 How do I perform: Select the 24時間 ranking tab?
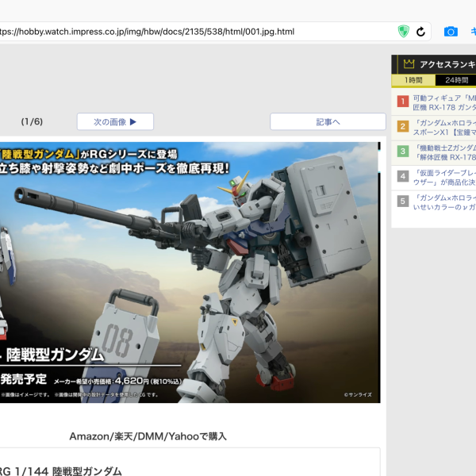coord(456,80)
